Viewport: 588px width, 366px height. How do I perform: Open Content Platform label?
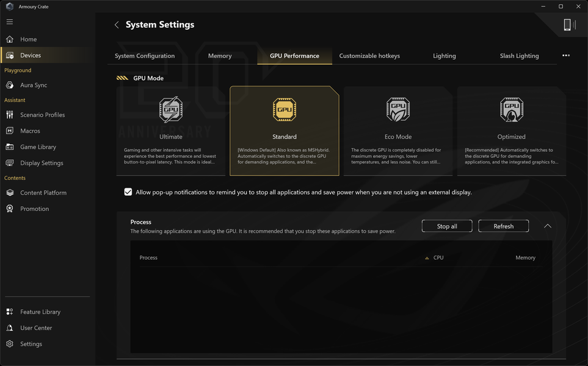(x=43, y=193)
